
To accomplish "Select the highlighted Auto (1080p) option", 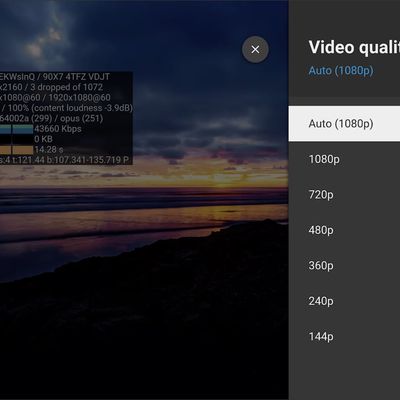I will pyautogui.click(x=344, y=124).
